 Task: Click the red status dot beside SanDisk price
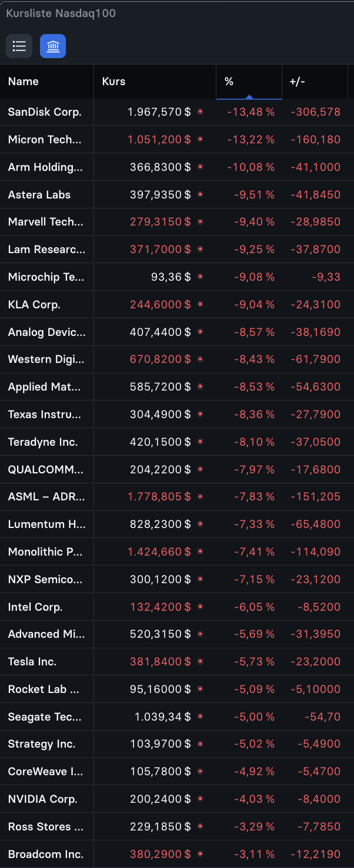[x=200, y=112]
